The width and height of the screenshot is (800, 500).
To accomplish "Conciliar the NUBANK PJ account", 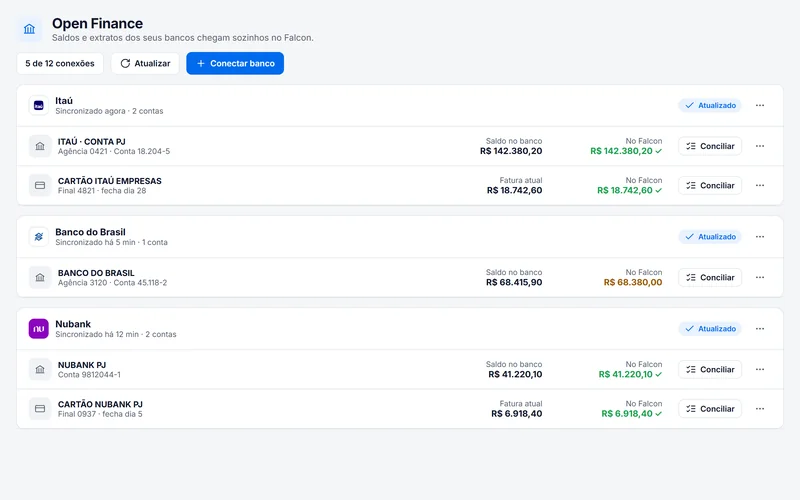I will coord(710,369).
